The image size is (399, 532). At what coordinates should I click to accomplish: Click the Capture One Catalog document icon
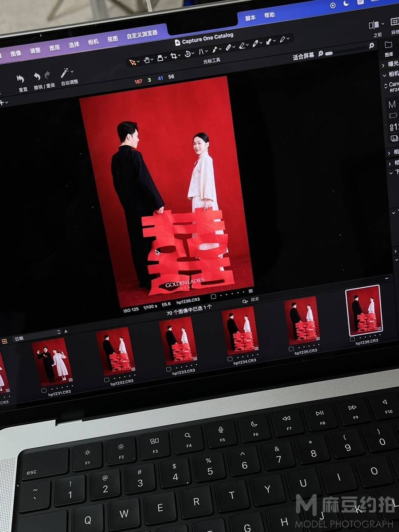[177, 42]
